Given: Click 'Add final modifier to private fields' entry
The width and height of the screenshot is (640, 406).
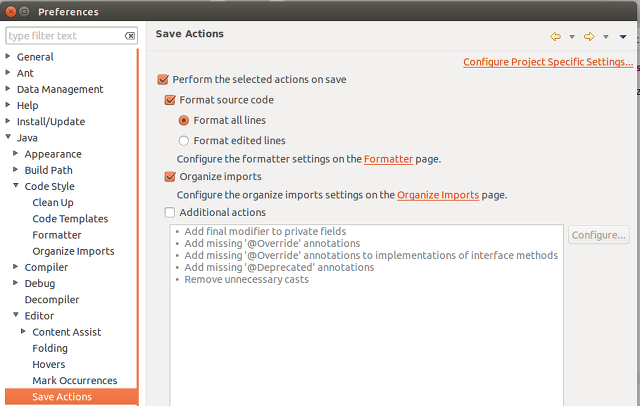Looking at the screenshot, I should coord(265,231).
